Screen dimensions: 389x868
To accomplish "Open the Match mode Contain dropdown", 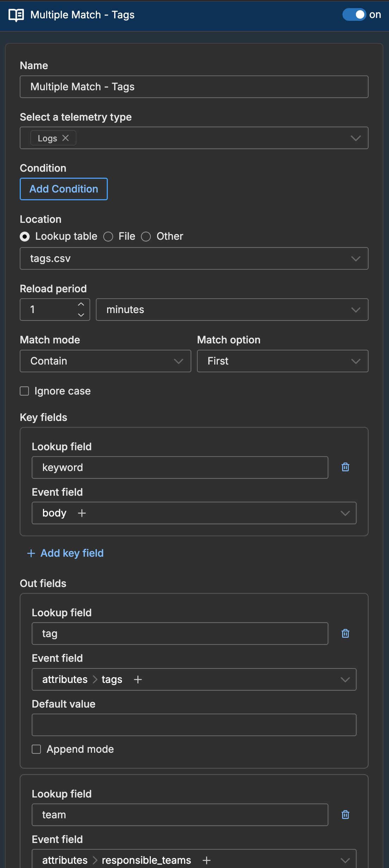I will [x=105, y=361].
